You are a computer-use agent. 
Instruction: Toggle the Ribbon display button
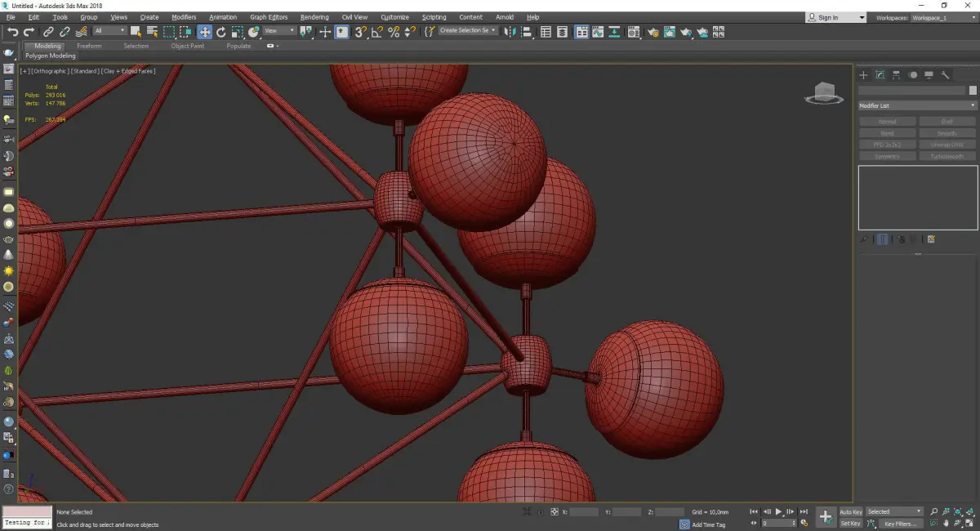pyautogui.click(x=581, y=32)
